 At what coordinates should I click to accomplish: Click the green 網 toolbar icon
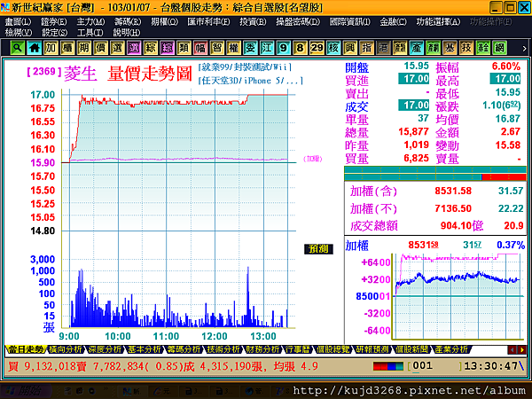[499, 48]
